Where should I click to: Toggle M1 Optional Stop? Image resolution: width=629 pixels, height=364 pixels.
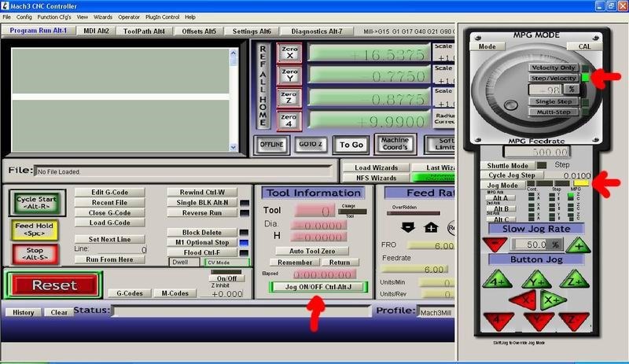coord(202,242)
